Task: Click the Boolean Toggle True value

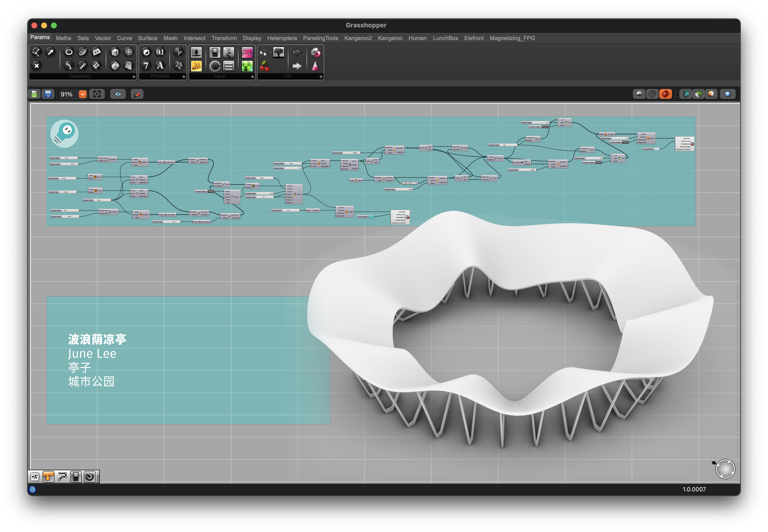Action: click(x=211, y=192)
